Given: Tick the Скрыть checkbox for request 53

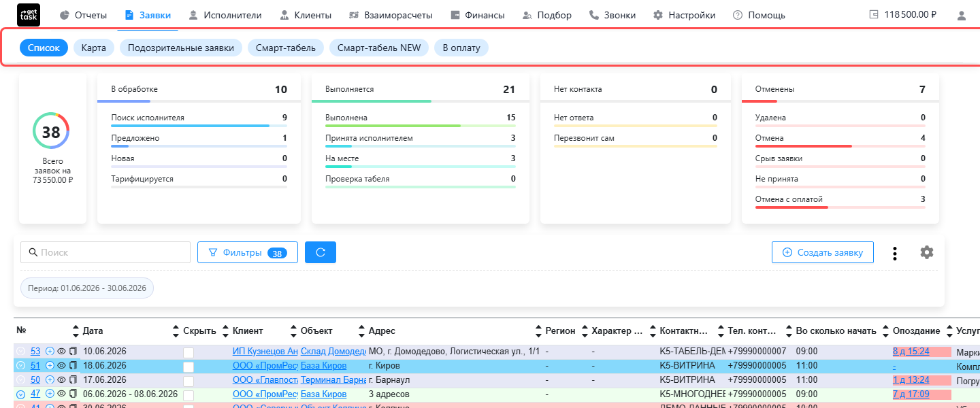Looking at the screenshot, I should (x=189, y=352).
